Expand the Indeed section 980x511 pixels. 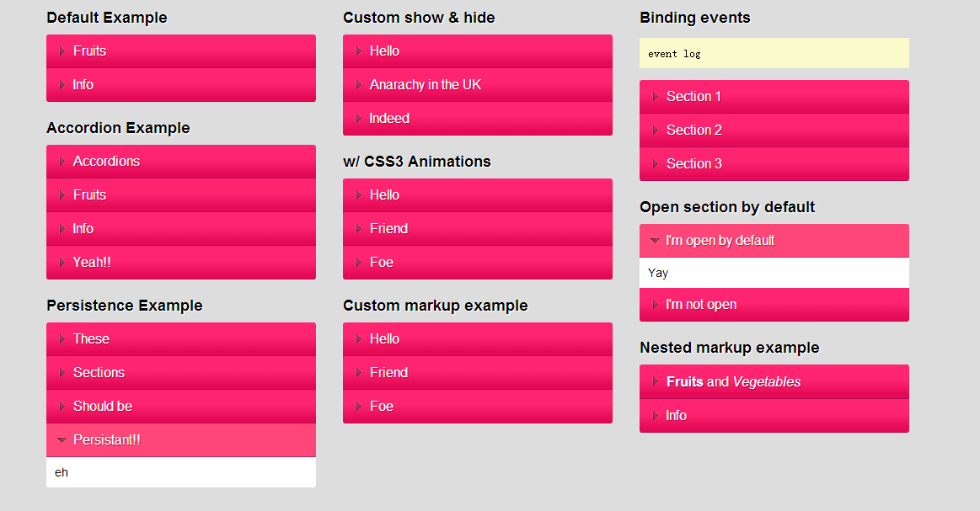[x=478, y=119]
